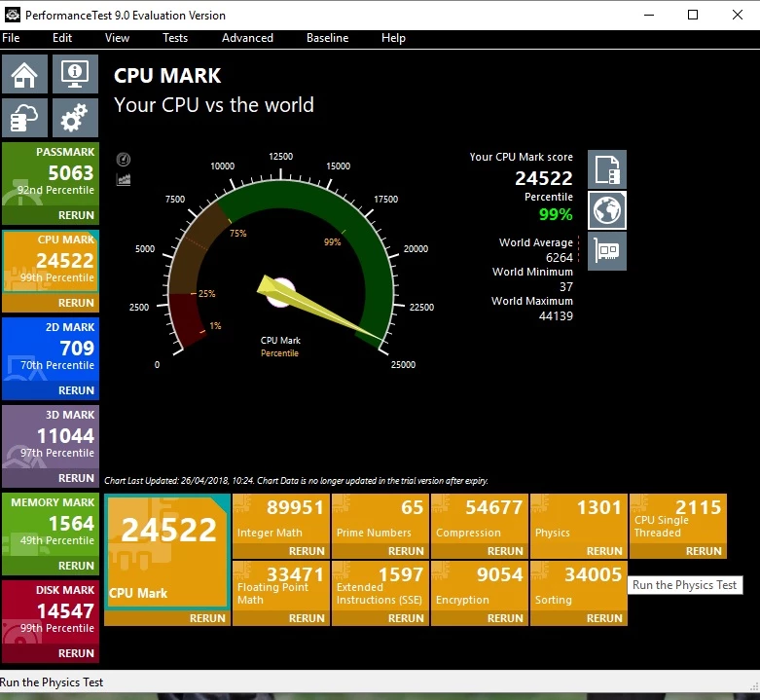This screenshot has height=700, width=760.
Task: Open the Edit menu
Action: pyautogui.click(x=62, y=38)
